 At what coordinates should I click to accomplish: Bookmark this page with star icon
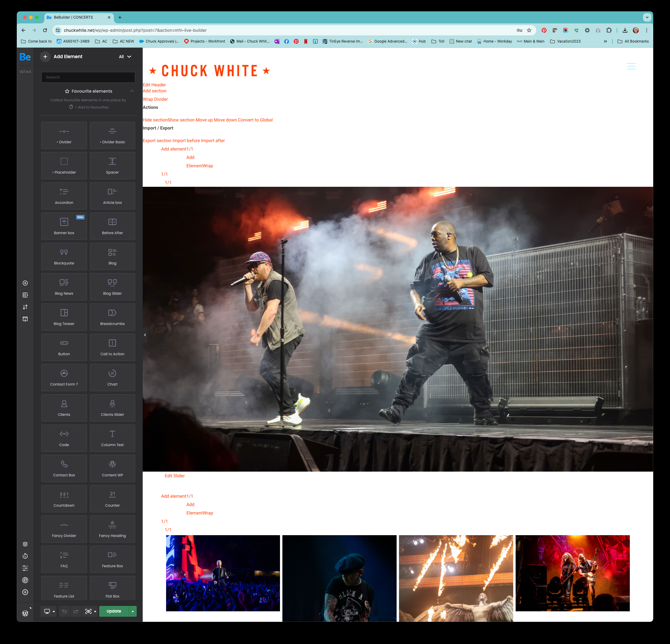pos(529,30)
